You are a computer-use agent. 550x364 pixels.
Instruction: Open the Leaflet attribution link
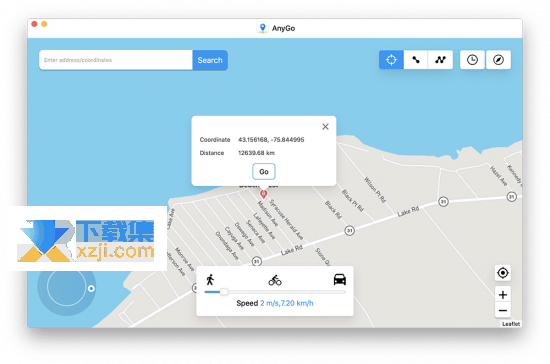tap(511, 324)
